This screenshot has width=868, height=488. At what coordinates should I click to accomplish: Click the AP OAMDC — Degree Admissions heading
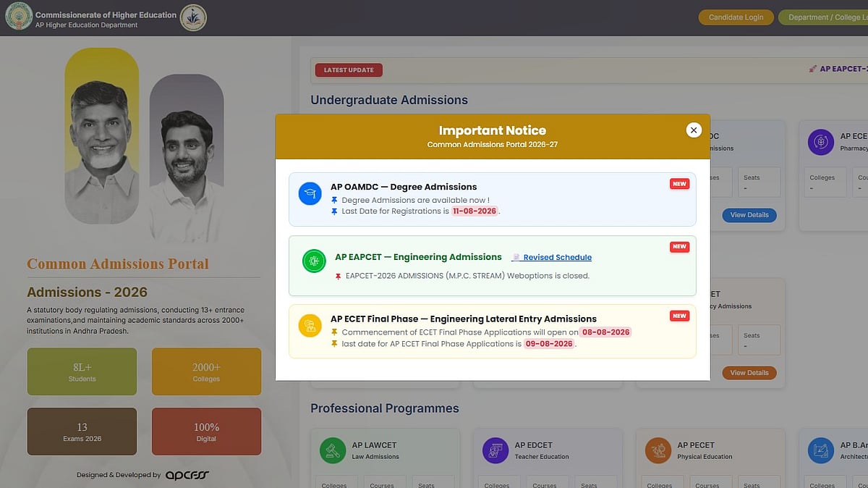(x=404, y=187)
